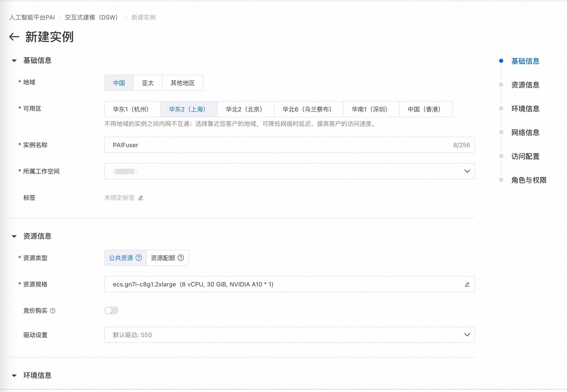Viewport: 567px width, 392px height.
Task: Choose 华北6（乌兰察布） availability zone
Action: [309, 109]
